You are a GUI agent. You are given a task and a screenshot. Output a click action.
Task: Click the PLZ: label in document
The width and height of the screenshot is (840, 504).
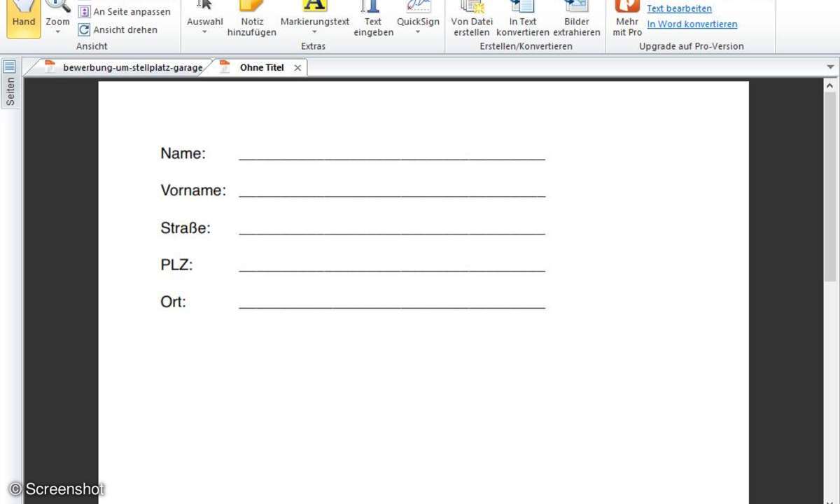[176, 265]
